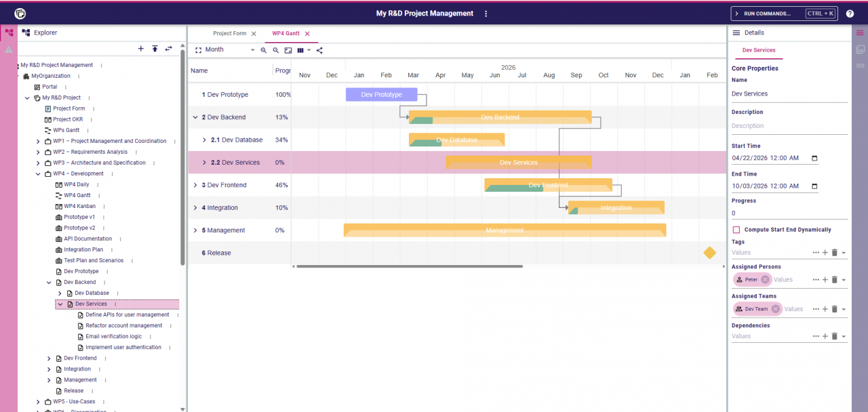Select the Dev Services tab in Details panel
This screenshot has width=868, height=412.
pos(759,50)
